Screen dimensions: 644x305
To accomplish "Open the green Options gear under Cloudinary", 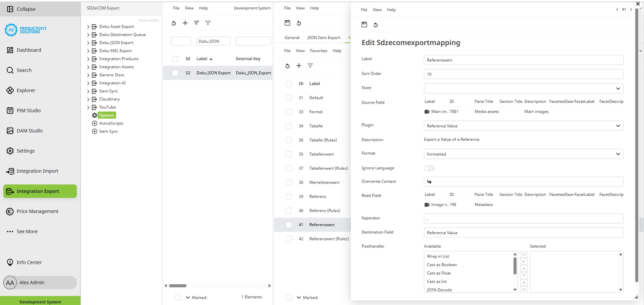I will pos(106,115).
